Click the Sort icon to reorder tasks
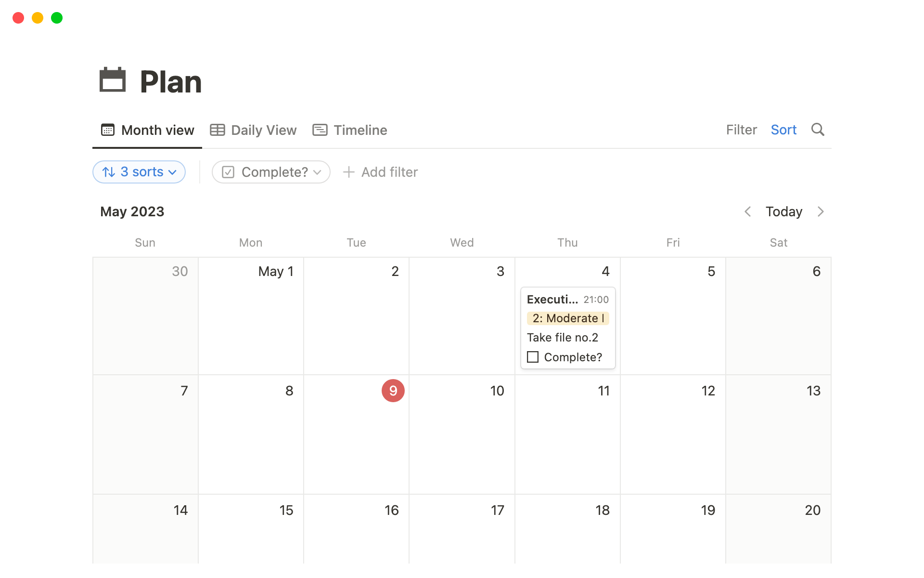924x578 pixels. pos(783,130)
